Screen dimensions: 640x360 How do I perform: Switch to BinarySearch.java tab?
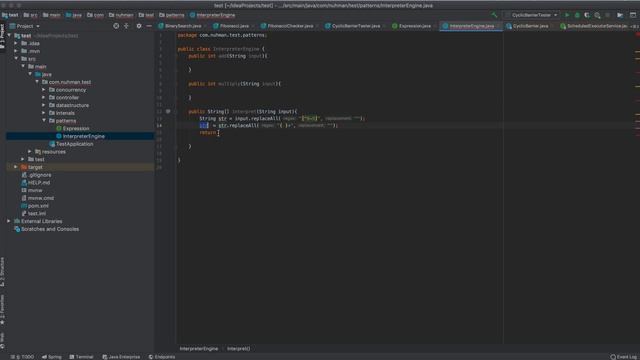[183, 26]
